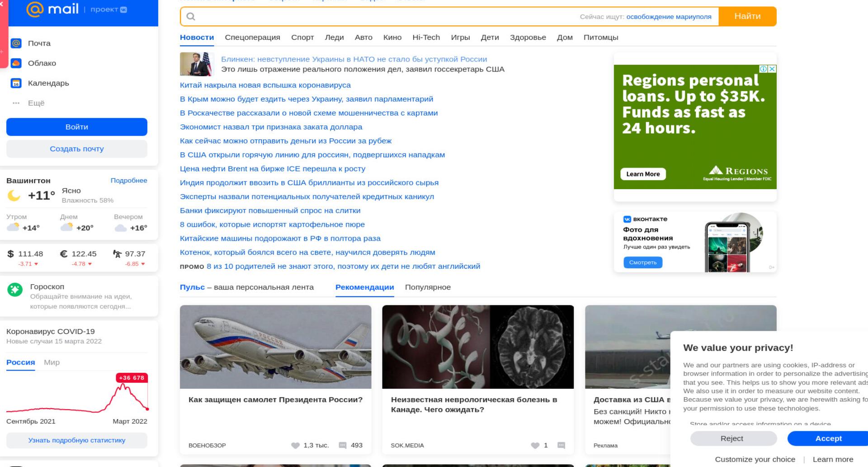The image size is (868, 467).
Task: Open the Облако cloud icon
Action: [x=16, y=63]
